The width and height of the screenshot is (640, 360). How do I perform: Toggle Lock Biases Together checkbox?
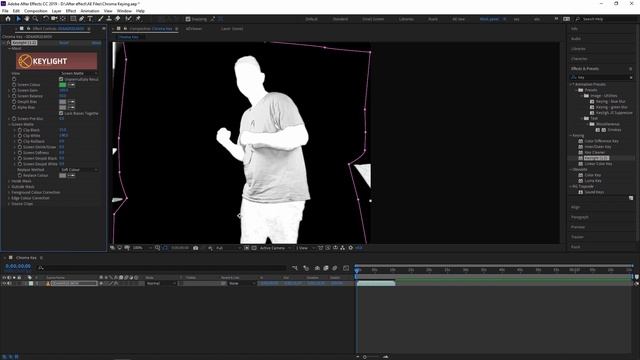61,113
